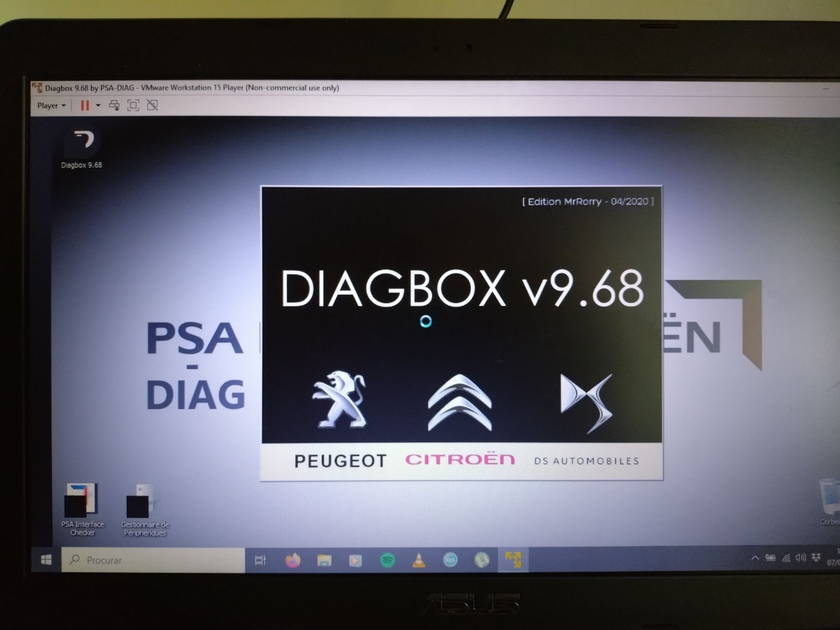Click the Edition MrRorry - 04/2020 text
Screen dimensions: 840x630
[588, 202]
